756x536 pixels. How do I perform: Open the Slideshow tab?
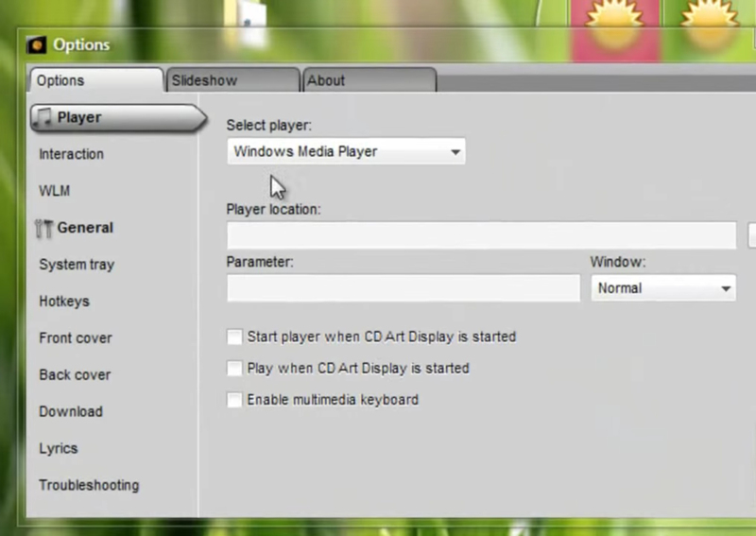(x=232, y=80)
